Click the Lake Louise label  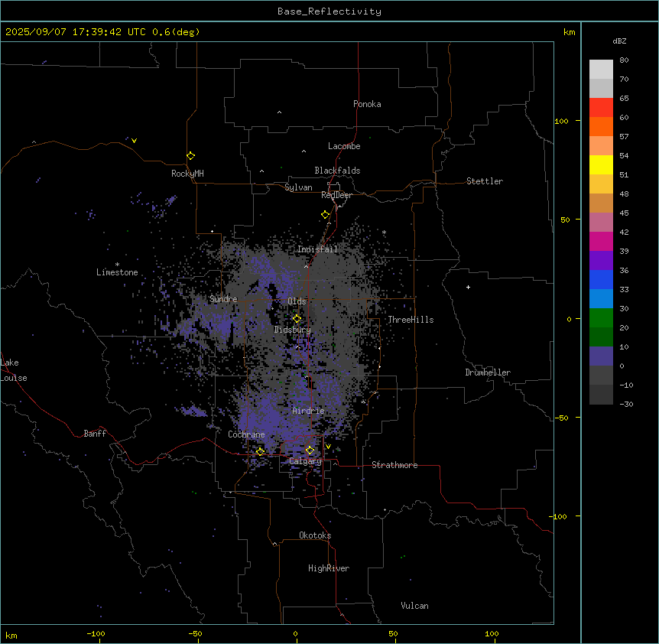[x=14, y=370]
